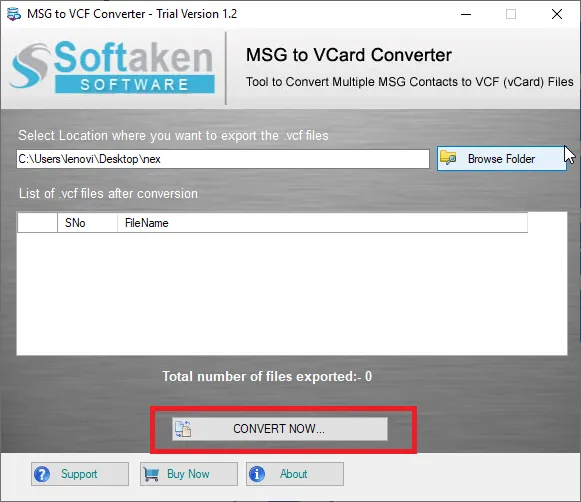Click the blue info icon for About
The width and height of the screenshot is (581, 502).
[257, 474]
